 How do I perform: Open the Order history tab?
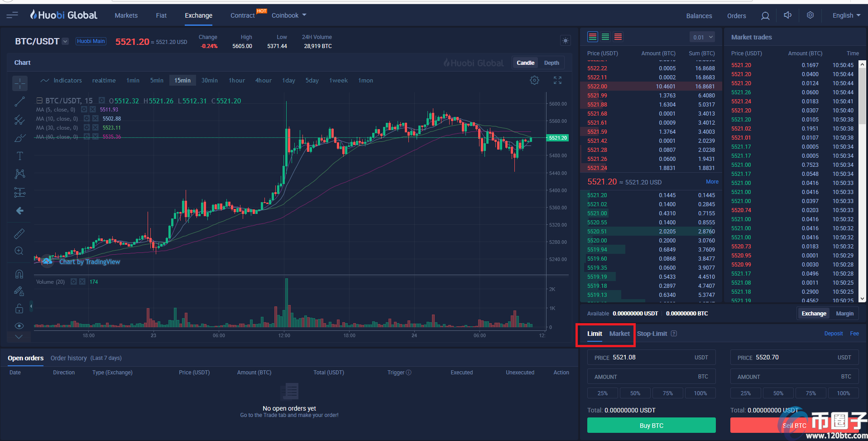[68, 358]
